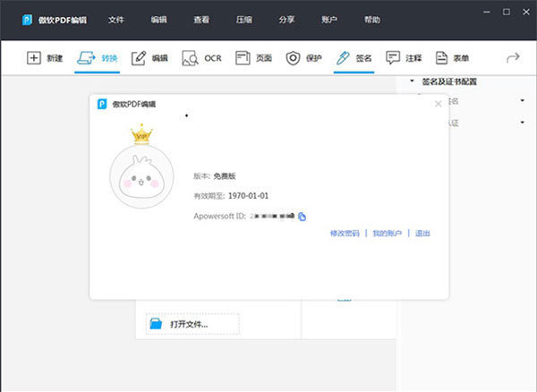
Task: Click the redo arrow icon in the toolbar
Action: pos(513,57)
